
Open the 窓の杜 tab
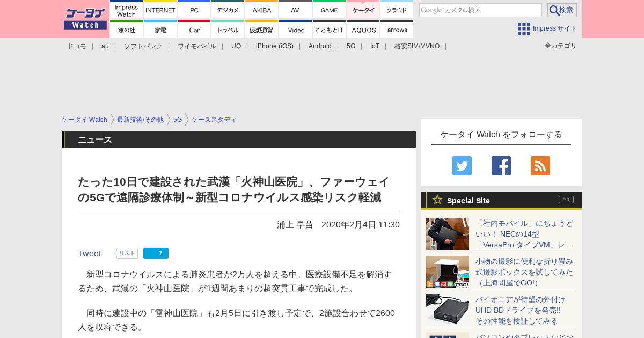point(127,29)
